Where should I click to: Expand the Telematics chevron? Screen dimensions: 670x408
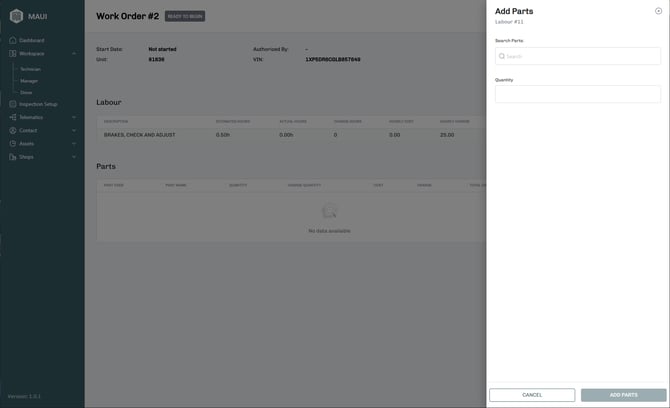tap(74, 117)
